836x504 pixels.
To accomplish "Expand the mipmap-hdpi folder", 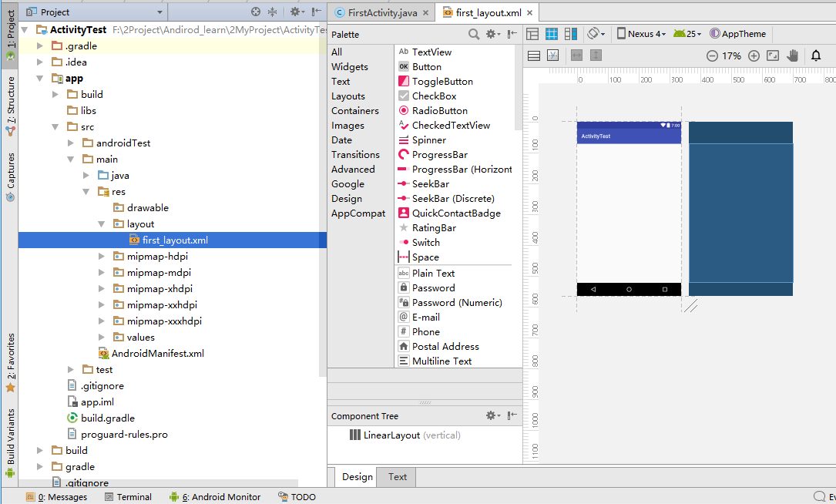I will pyautogui.click(x=102, y=257).
